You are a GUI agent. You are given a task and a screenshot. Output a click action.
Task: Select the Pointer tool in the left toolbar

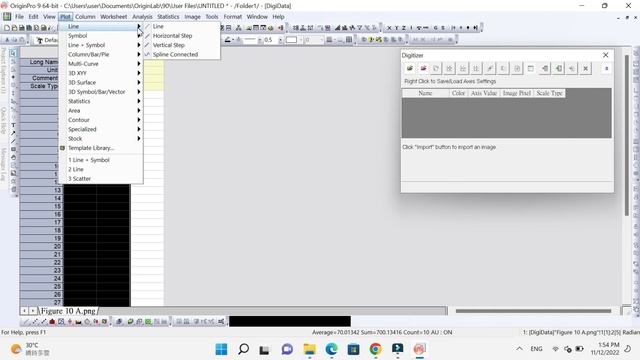point(13,53)
